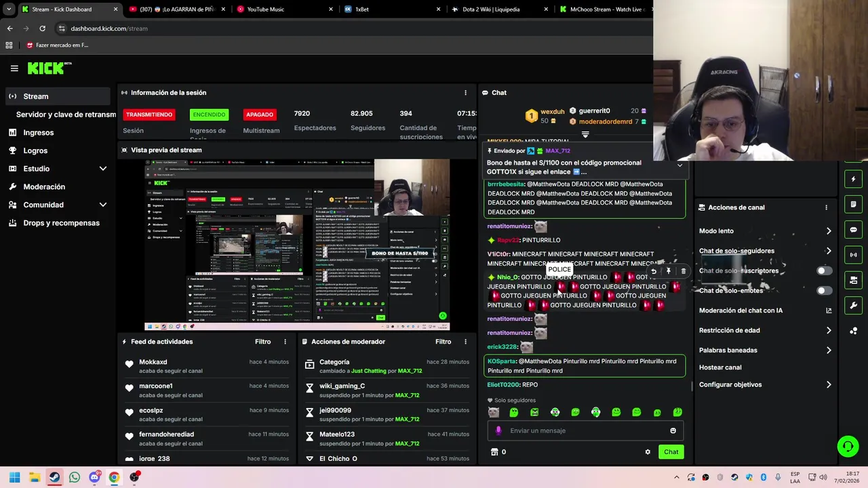The width and height of the screenshot is (868, 488).
Task: Select the cat emote in quick emotes
Action: click(494, 412)
